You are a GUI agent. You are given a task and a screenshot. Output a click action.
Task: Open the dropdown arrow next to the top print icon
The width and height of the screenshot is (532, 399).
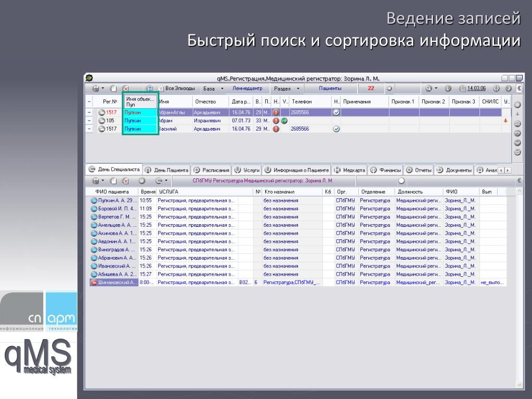(x=103, y=88)
